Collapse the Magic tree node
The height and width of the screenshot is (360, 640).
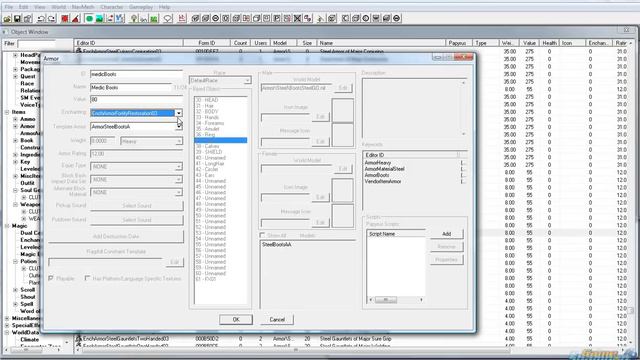point(7,226)
